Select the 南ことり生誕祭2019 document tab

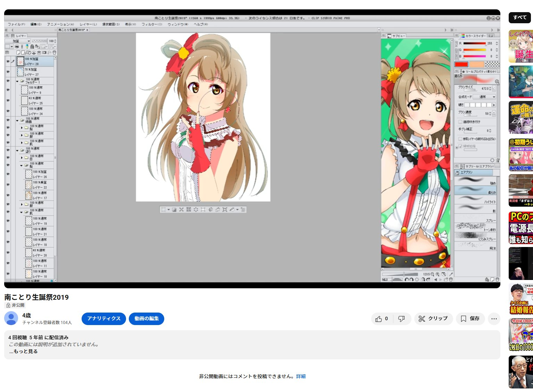[x=74, y=30]
